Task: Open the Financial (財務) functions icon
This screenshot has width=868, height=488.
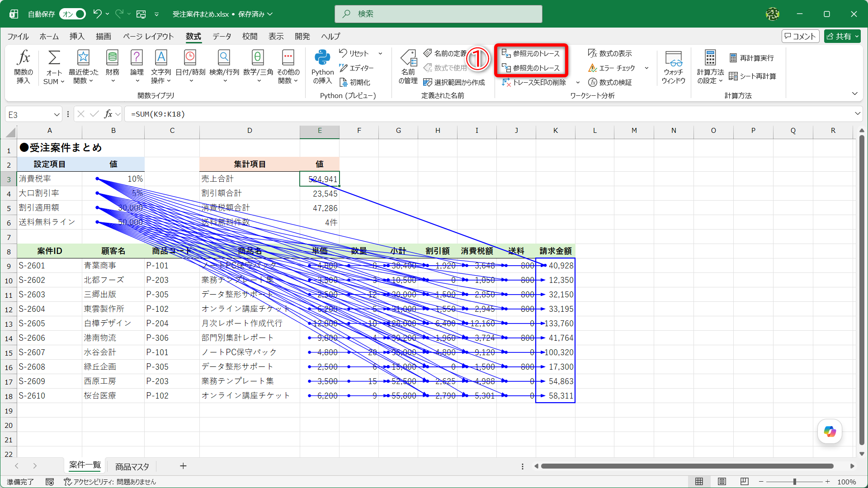Action: [112, 67]
